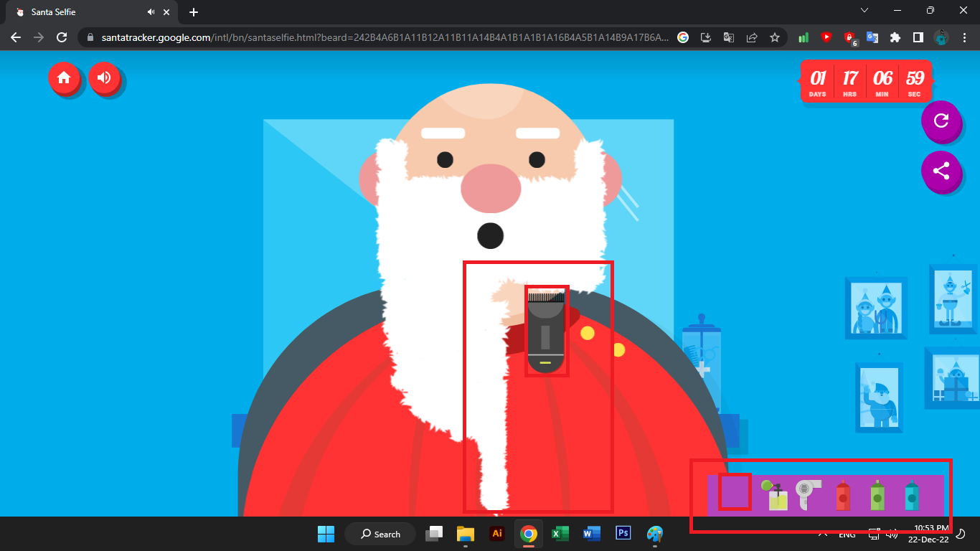
Task: Open a new tab with plus button
Action: point(194,12)
